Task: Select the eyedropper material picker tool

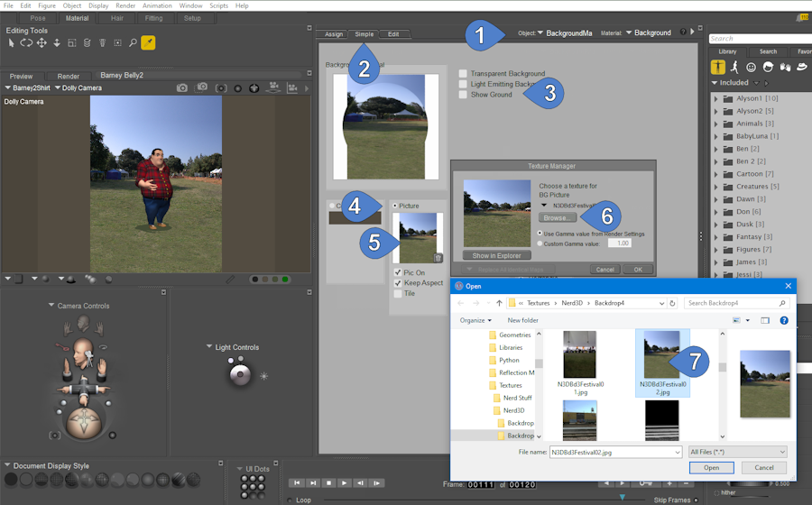Action: click(148, 42)
